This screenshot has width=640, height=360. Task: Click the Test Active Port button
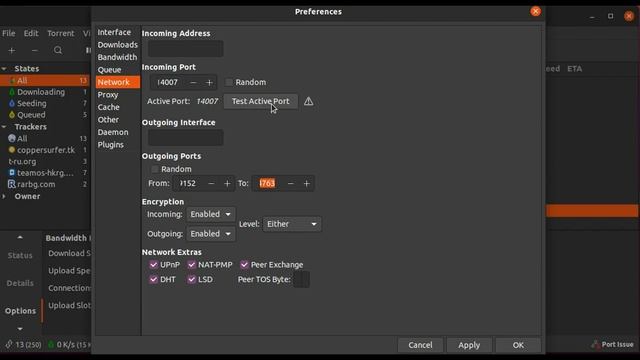pyautogui.click(x=260, y=101)
